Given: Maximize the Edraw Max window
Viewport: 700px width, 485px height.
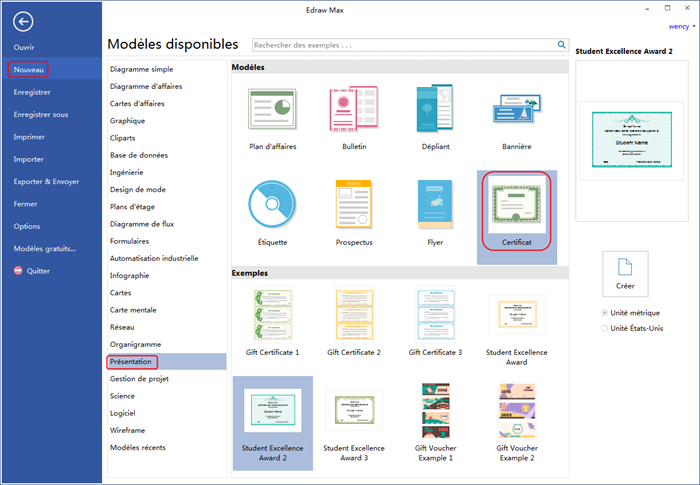Looking at the screenshot, I should click(667, 8).
